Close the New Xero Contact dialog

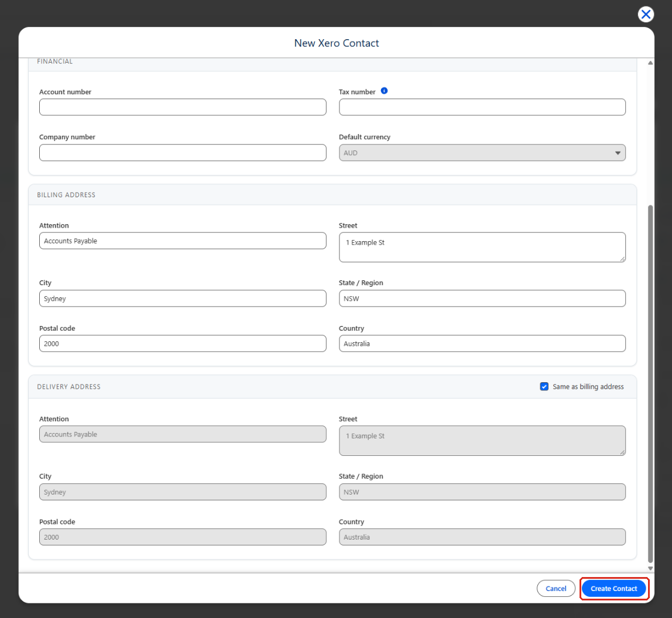[646, 14]
